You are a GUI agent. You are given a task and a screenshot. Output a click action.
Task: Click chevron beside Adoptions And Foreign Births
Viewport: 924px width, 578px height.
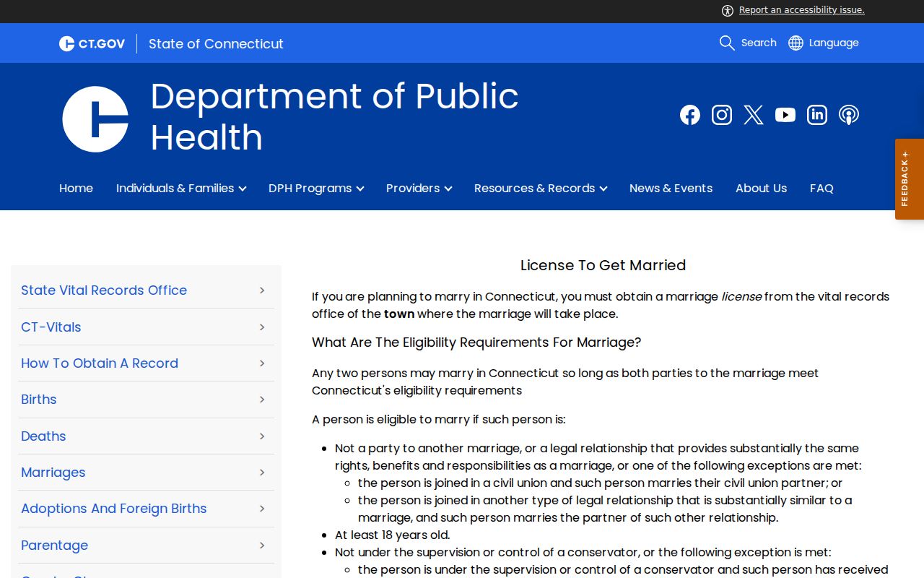[x=262, y=509]
